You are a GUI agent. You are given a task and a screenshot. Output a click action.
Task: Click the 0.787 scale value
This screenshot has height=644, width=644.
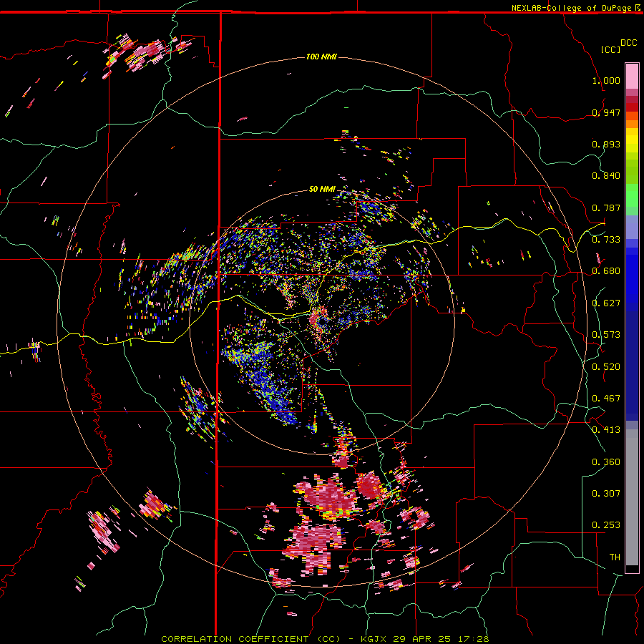click(606, 208)
